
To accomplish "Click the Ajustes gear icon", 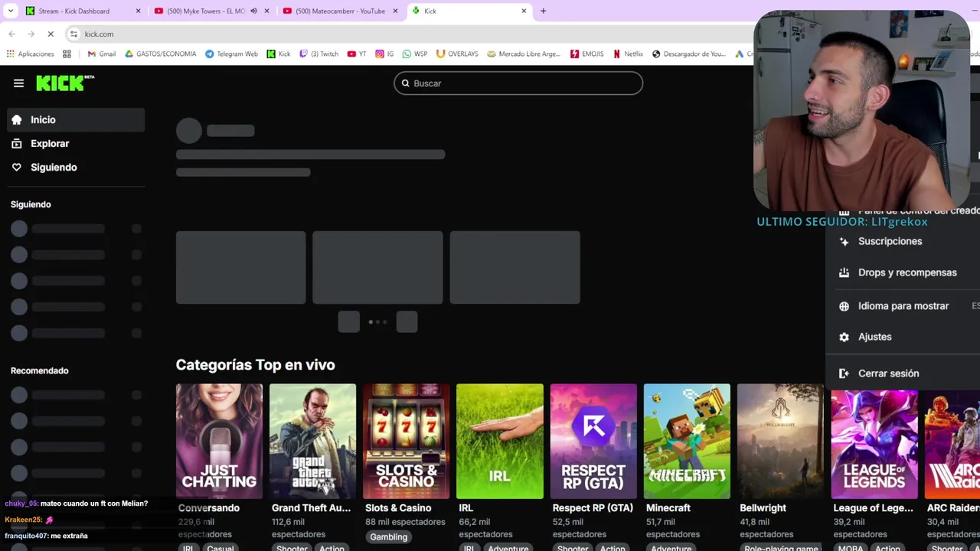I will (x=844, y=337).
